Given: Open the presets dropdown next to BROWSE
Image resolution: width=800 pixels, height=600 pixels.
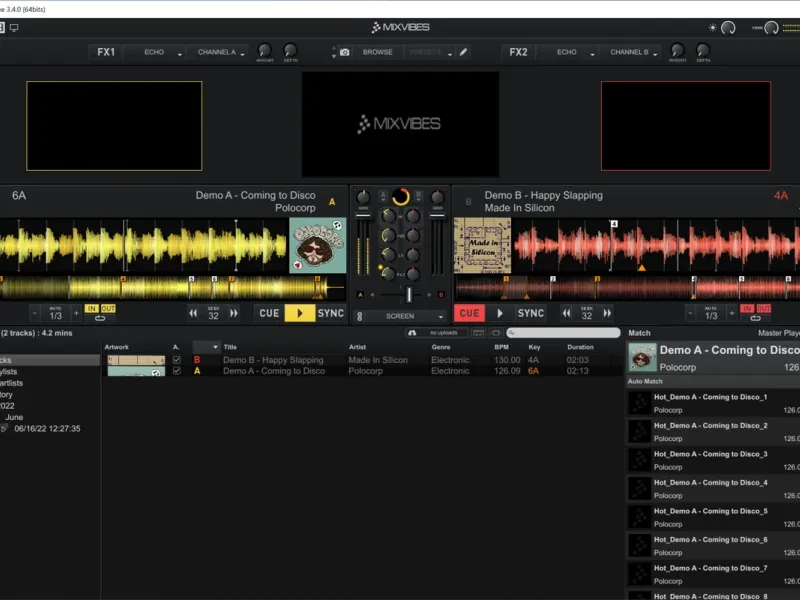Looking at the screenshot, I should click(x=429, y=52).
